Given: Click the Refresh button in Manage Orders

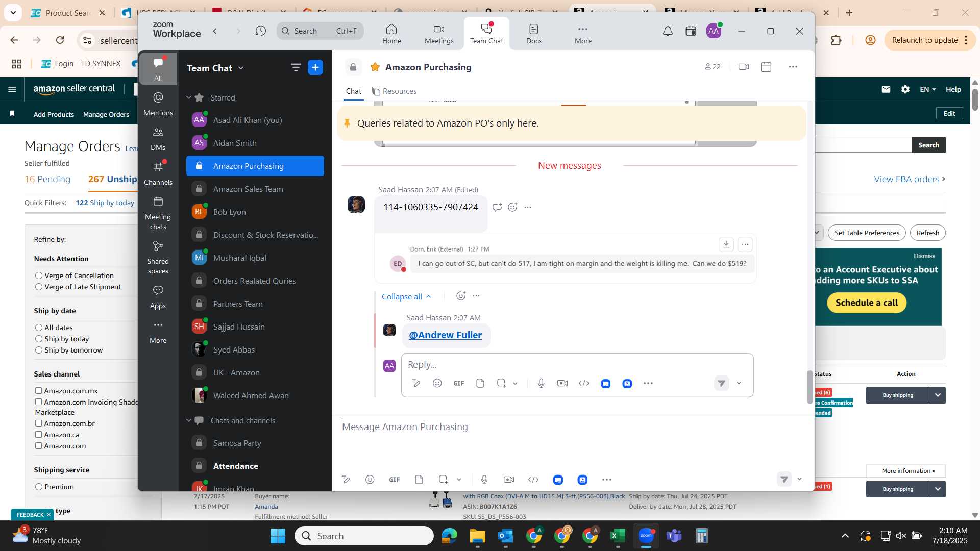Looking at the screenshot, I should click(927, 233).
